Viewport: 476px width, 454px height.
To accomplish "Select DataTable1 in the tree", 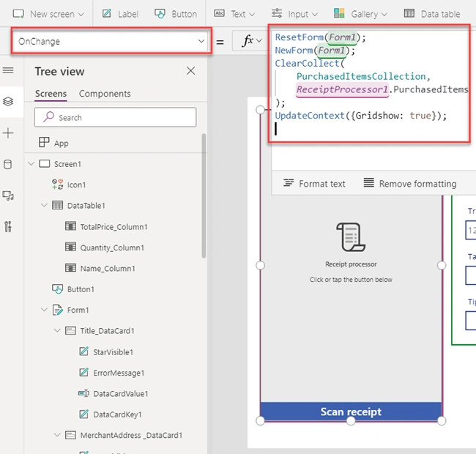I will pyautogui.click(x=86, y=206).
